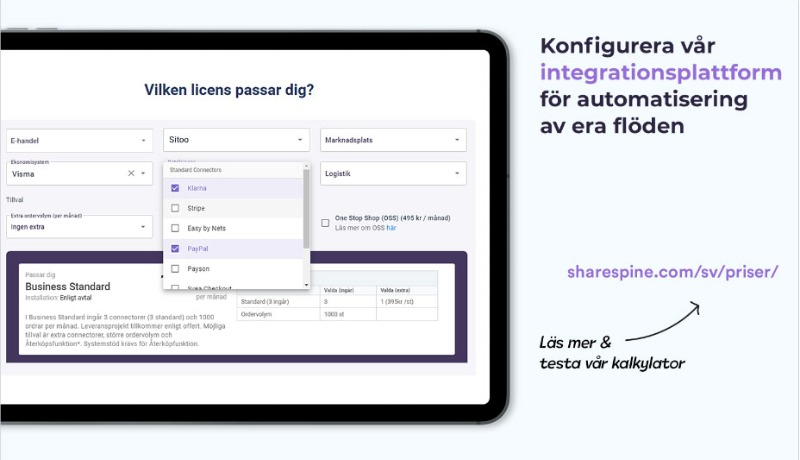
Task: Click the sharespine.com/sv/priser/ URL
Action: point(672,272)
